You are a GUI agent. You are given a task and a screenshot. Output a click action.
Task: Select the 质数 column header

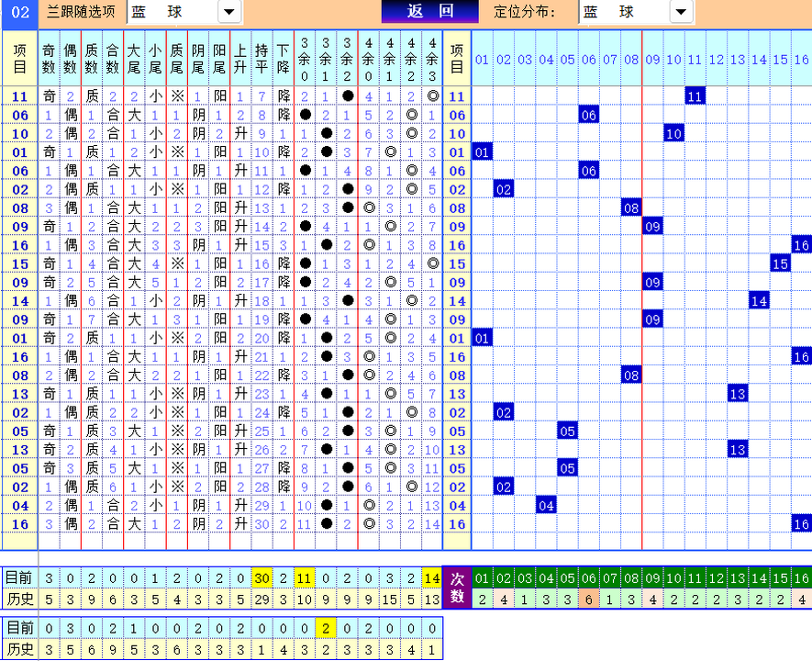[92, 58]
